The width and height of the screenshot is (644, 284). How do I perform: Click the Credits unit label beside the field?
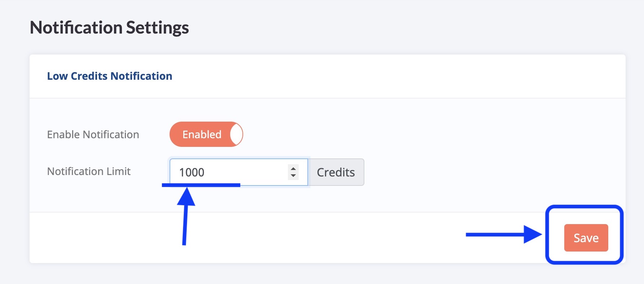[336, 172]
